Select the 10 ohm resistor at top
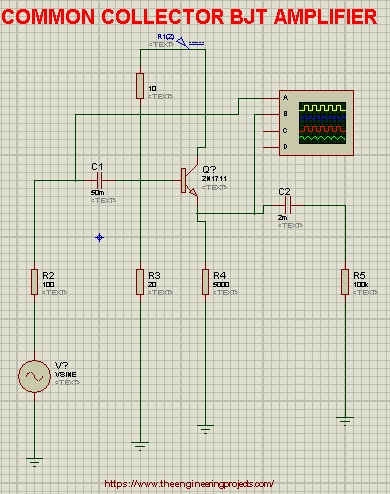Image resolution: width=390 pixels, height=494 pixels. [140, 86]
